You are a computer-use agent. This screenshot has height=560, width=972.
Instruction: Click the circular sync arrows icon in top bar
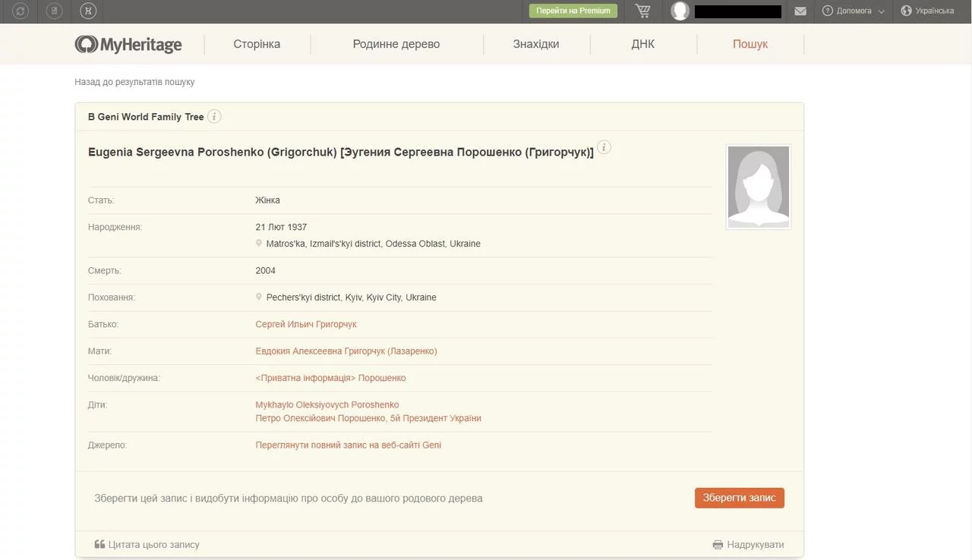[21, 11]
